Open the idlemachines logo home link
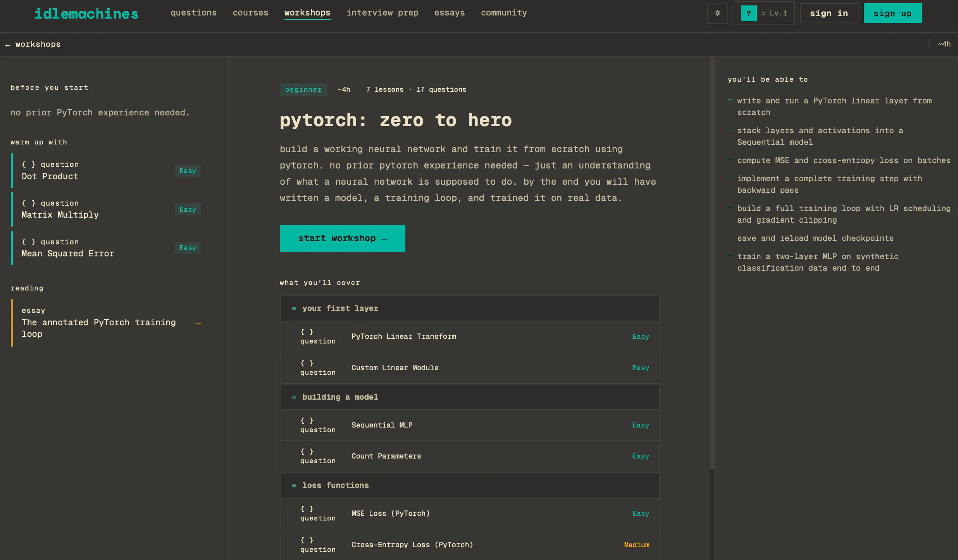This screenshot has width=958, height=560. [86, 14]
